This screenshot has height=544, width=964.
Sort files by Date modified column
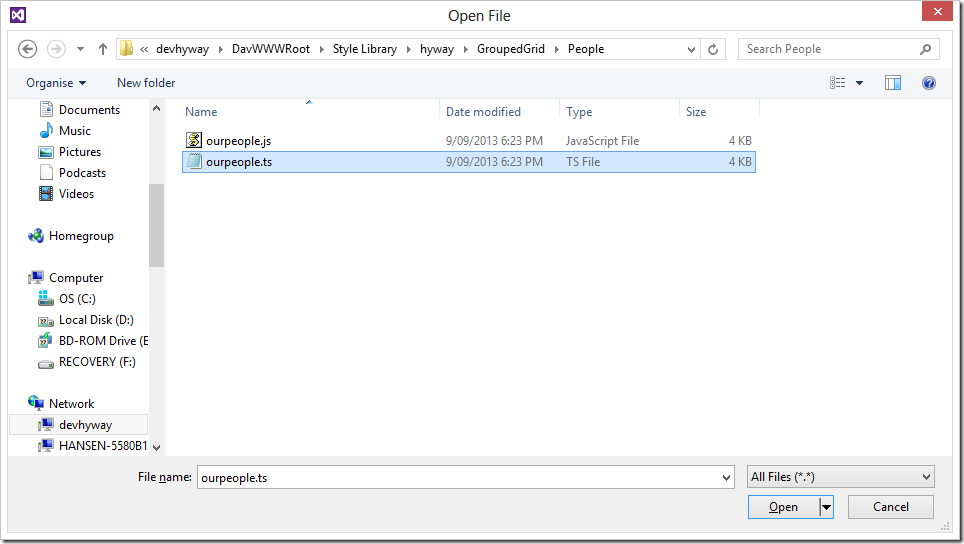pyautogui.click(x=483, y=112)
